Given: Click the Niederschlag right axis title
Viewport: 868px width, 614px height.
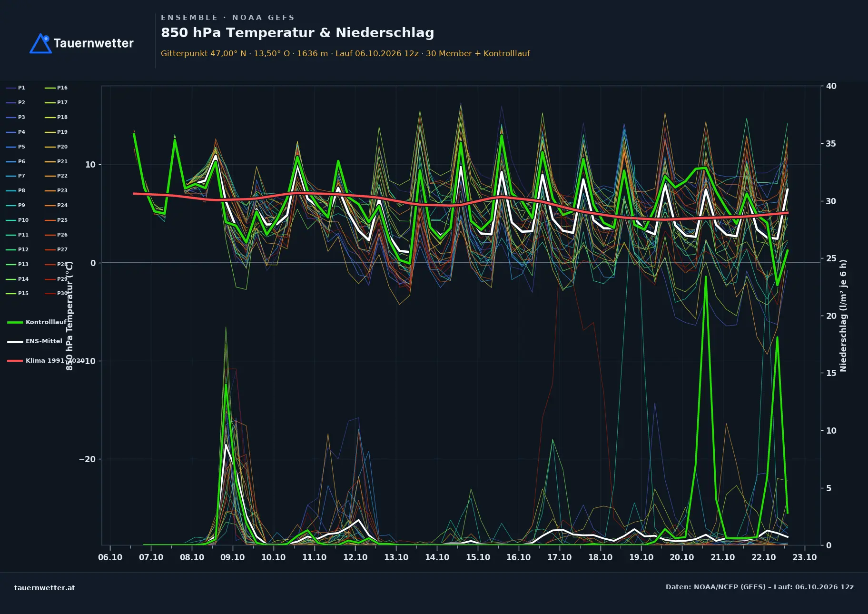Looking at the screenshot, I should 844,316.
